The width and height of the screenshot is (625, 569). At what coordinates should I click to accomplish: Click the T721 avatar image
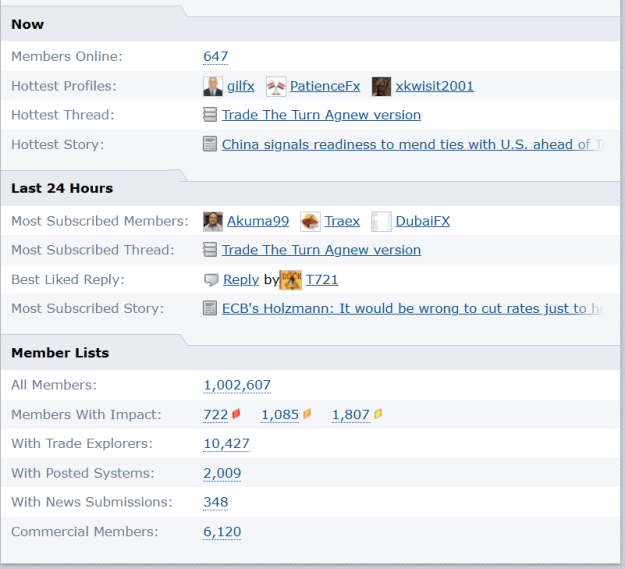tap(291, 280)
